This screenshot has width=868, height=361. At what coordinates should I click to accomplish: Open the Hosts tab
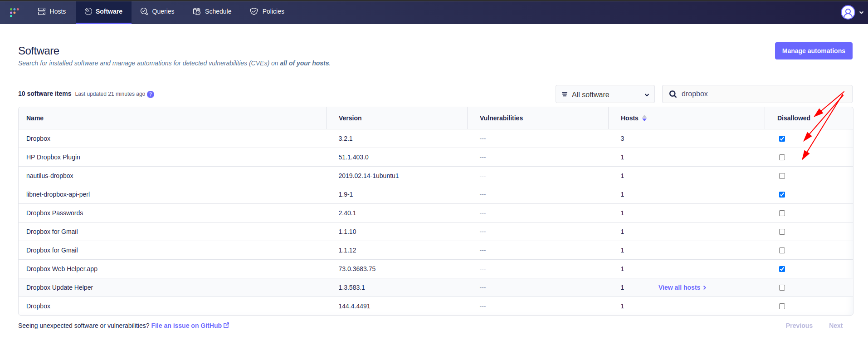[52, 12]
